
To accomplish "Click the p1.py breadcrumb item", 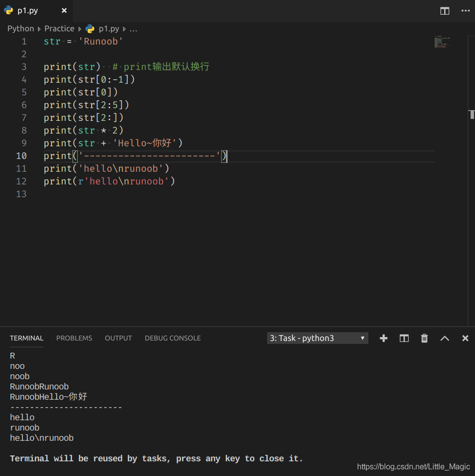I will tap(109, 29).
